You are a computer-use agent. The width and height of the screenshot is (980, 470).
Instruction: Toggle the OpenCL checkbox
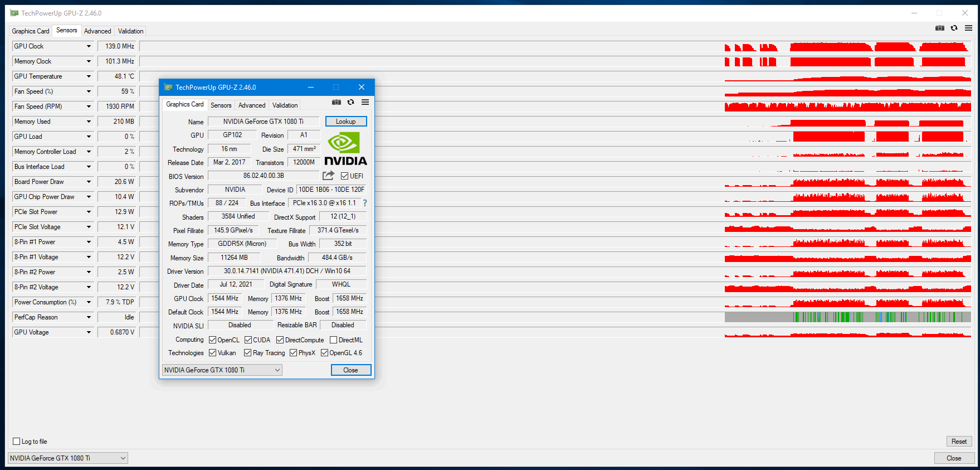tap(212, 340)
